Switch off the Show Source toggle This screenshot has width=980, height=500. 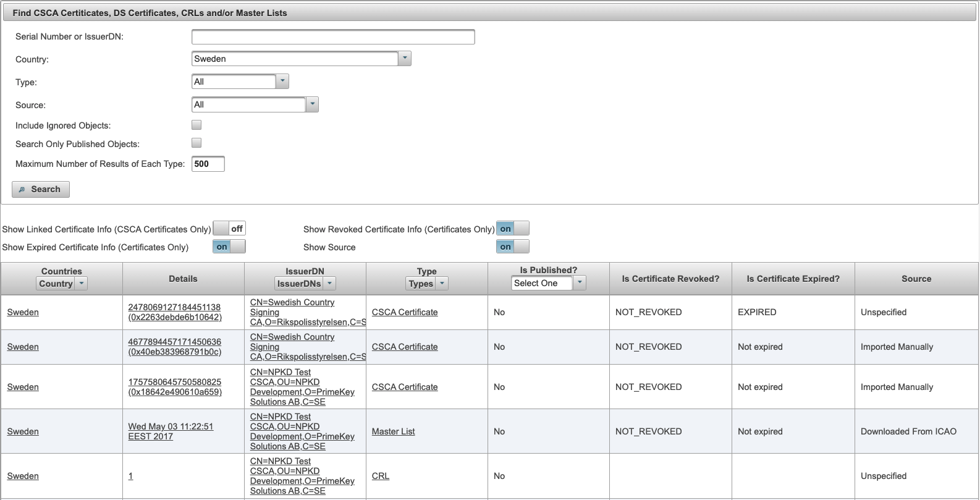coord(513,247)
